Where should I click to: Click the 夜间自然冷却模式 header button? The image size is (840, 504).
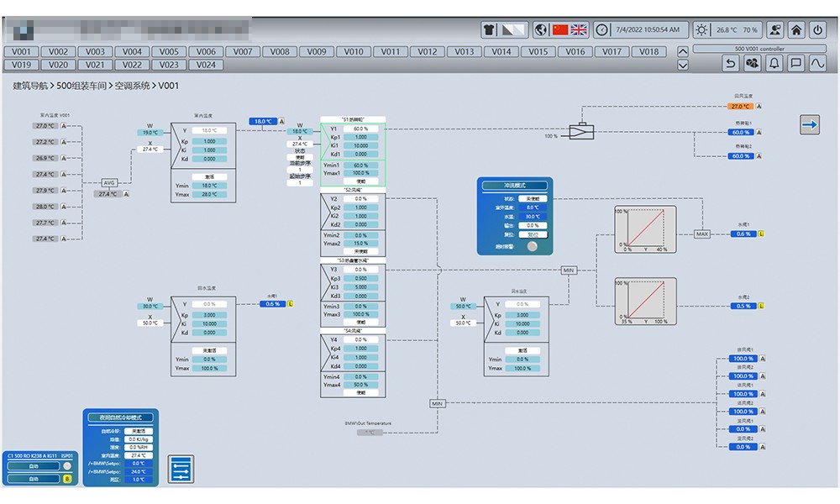pyautogui.click(x=121, y=417)
